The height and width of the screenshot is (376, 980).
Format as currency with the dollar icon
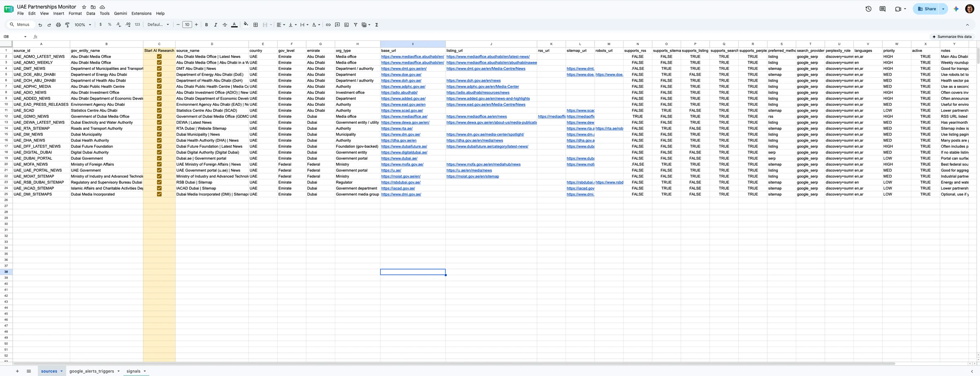(x=100, y=25)
